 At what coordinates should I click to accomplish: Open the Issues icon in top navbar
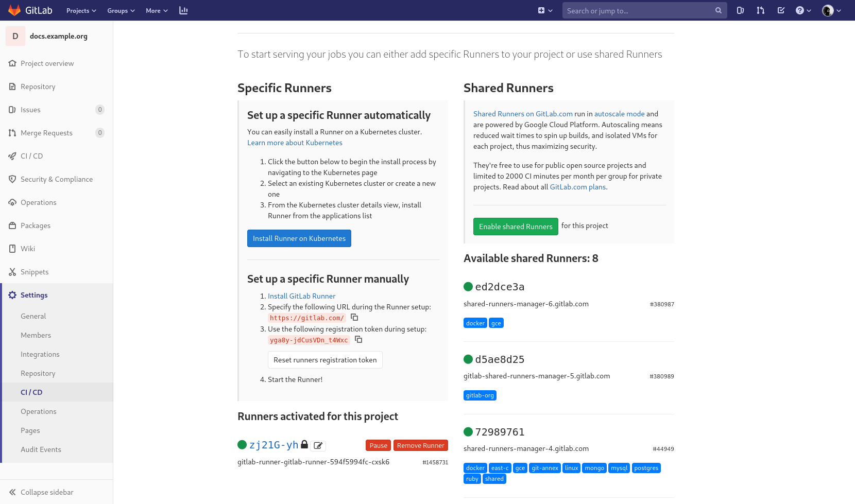(740, 10)
